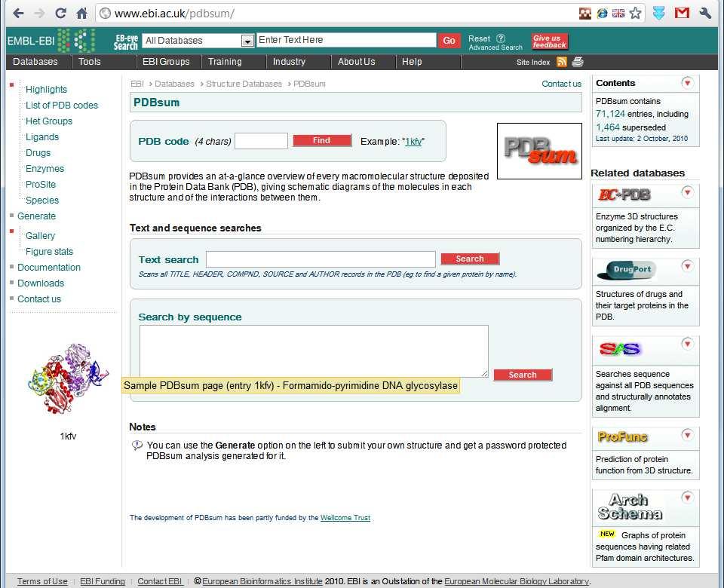Click the Site Index link
The height and width of the screenshot is (588, 724).
pyautogui.click(x=533, y=63)
